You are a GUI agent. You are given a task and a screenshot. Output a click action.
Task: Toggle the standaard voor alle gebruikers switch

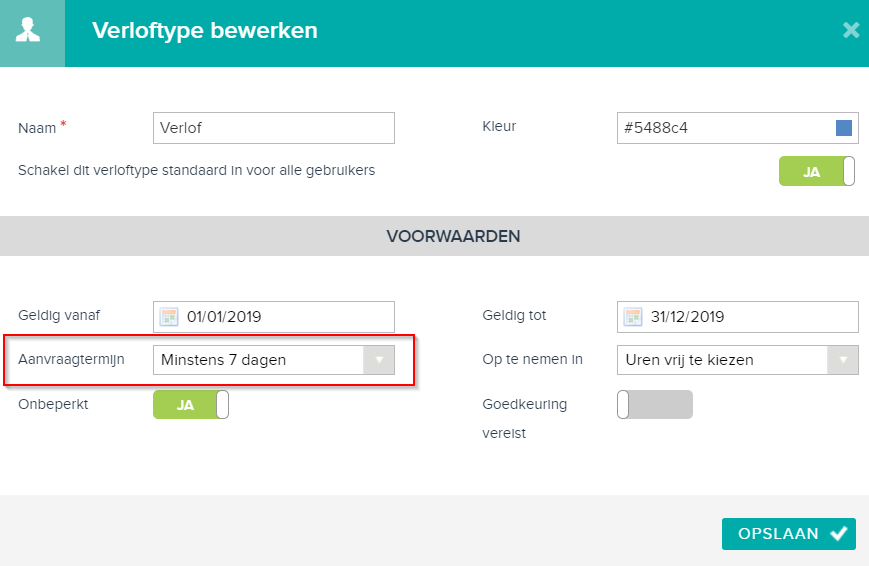816,171
